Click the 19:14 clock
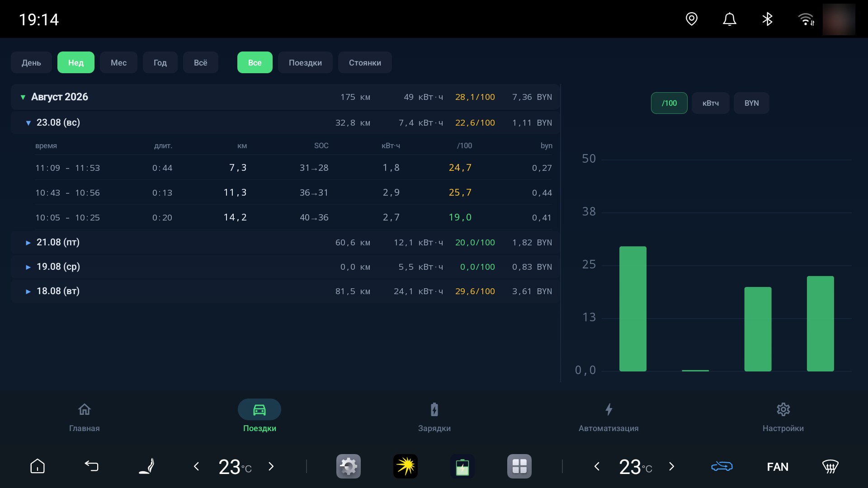 coord(39,19)
